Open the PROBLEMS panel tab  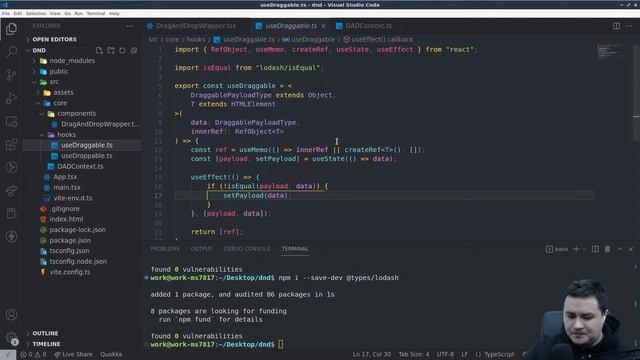pyautogui.click(x=165, y=249)
